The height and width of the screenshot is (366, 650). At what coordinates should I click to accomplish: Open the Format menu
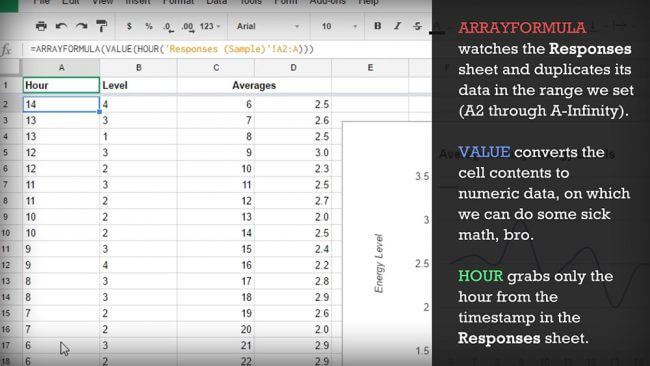(x=178, y=2)
